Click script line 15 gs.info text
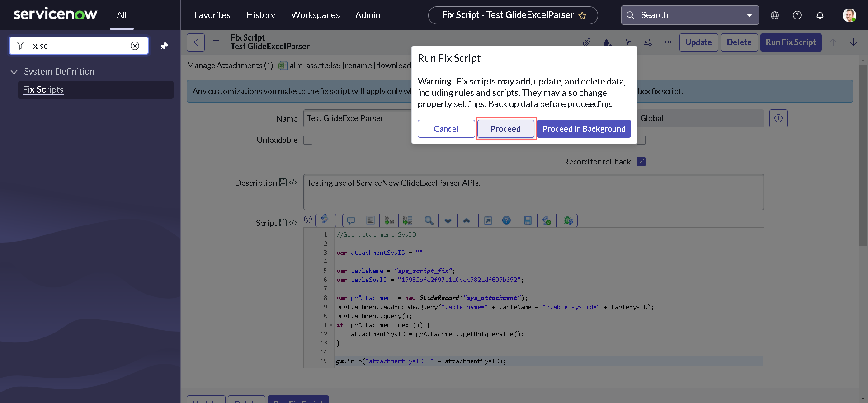Screen dimensions: 868x403 coord(421,361)
